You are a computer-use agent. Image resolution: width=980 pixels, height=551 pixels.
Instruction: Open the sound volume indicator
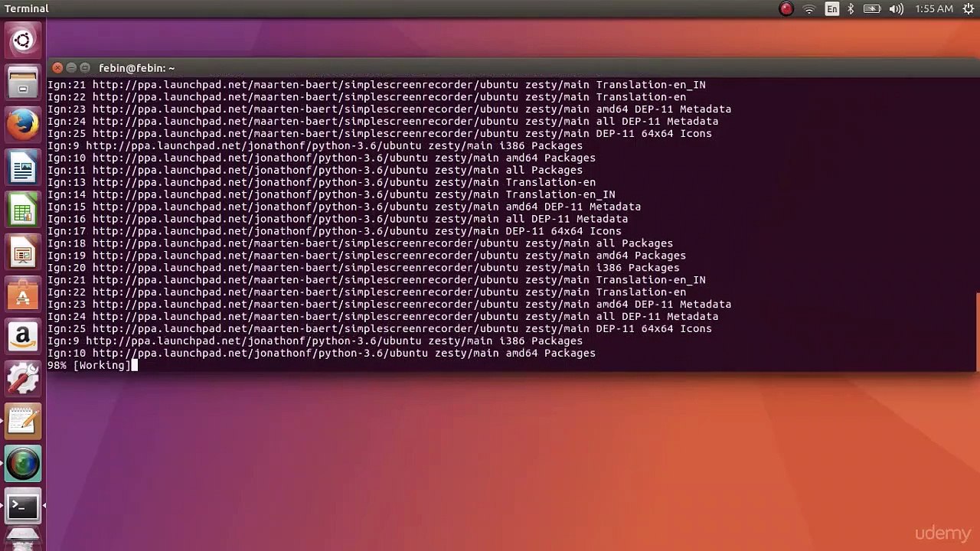click(897, 9)
